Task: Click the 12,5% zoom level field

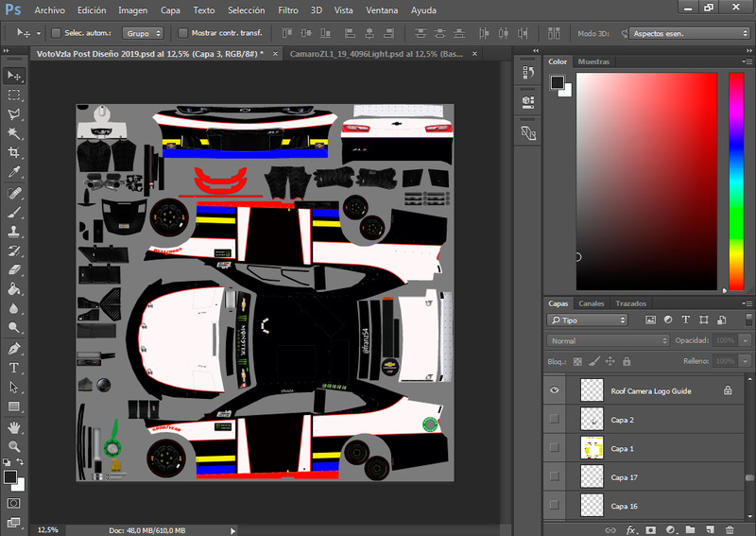Action: tap(48, 530)
